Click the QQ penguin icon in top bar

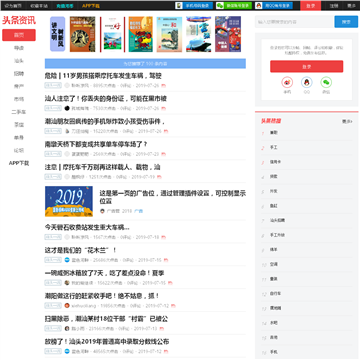259,5
